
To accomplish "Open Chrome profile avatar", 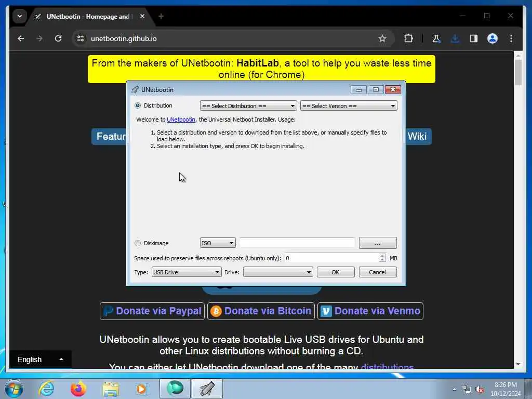I will pos(493,38).
